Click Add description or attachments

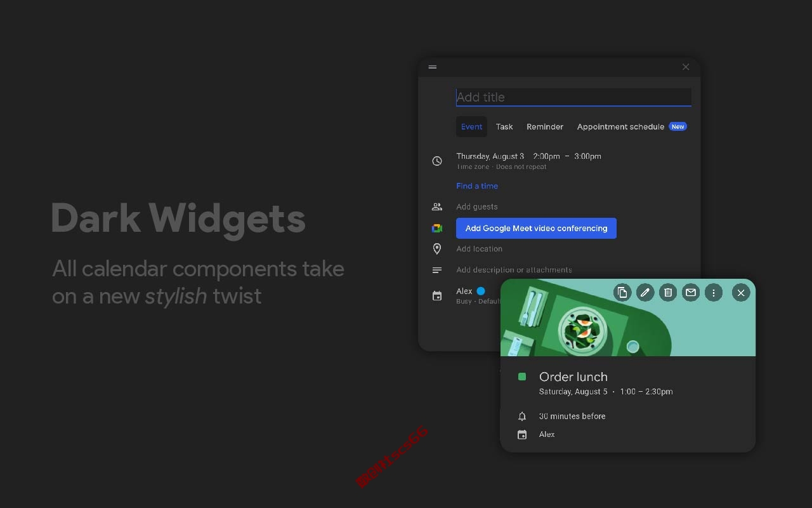514,270
